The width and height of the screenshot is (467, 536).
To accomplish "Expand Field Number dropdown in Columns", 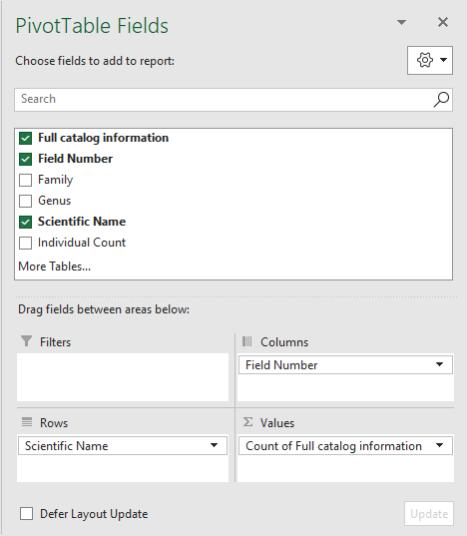I will [x=440, y=364].
